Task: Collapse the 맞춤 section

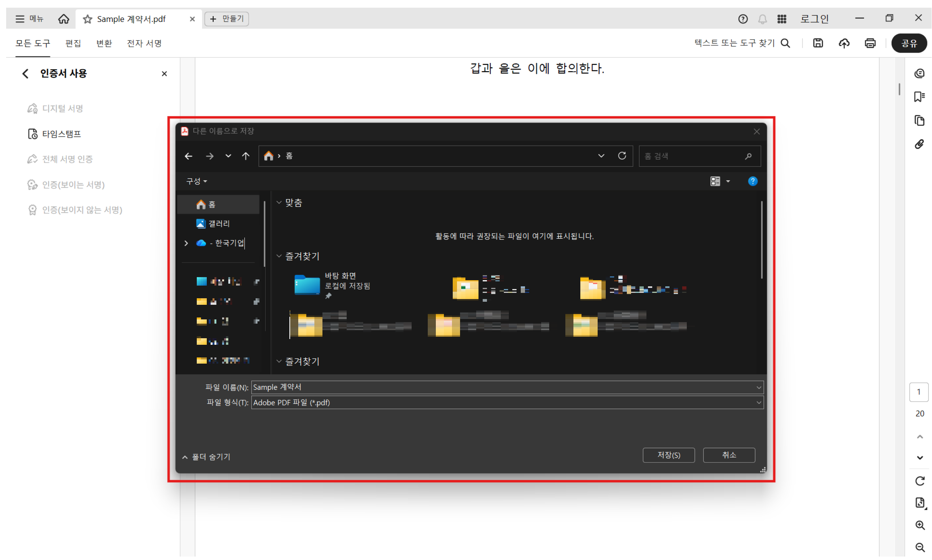Action: (279, 203)
